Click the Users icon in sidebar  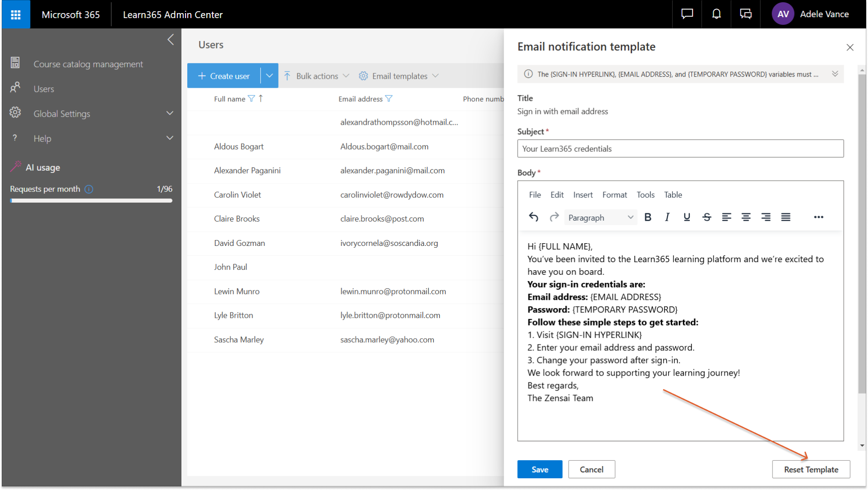15,87
